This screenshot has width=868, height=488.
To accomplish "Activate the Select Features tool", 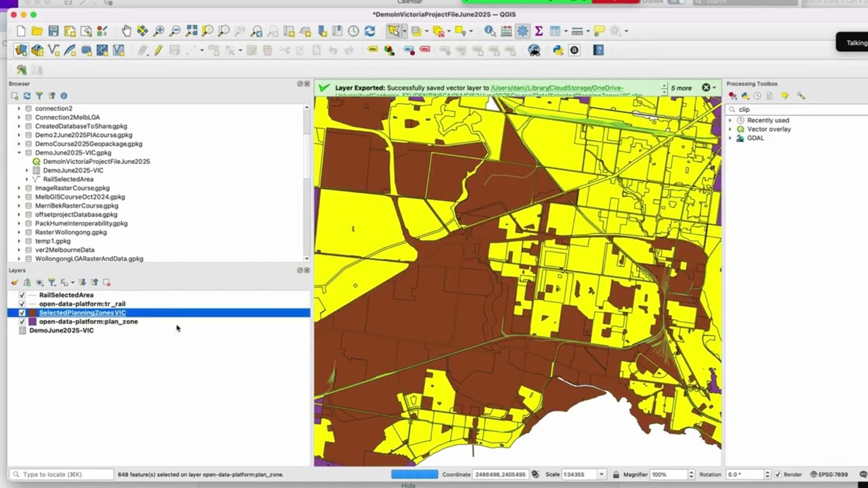I will [x=393, y=31].
